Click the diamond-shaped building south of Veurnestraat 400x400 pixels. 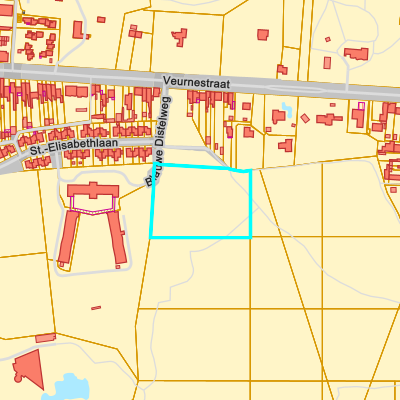[305, 118]
